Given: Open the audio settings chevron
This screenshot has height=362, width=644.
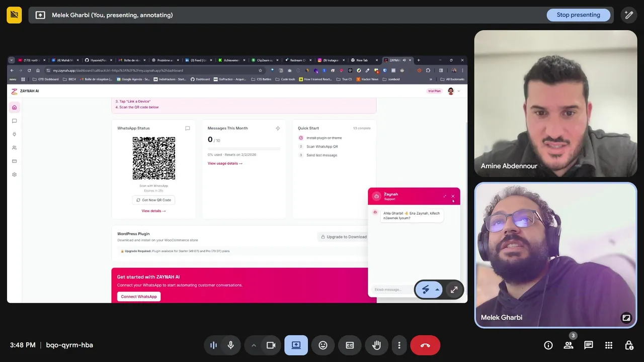Looking at the screenshot, I should point(254,345).
